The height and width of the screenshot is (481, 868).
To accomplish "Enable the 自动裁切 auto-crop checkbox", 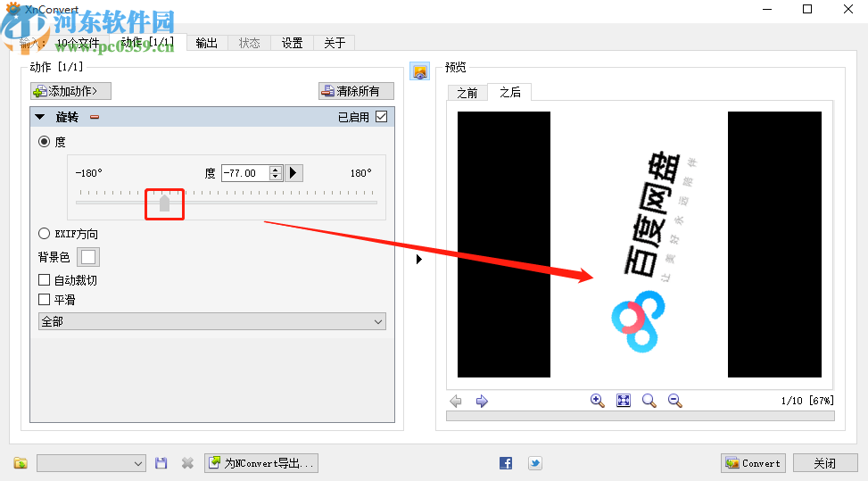I will point(45,280).
